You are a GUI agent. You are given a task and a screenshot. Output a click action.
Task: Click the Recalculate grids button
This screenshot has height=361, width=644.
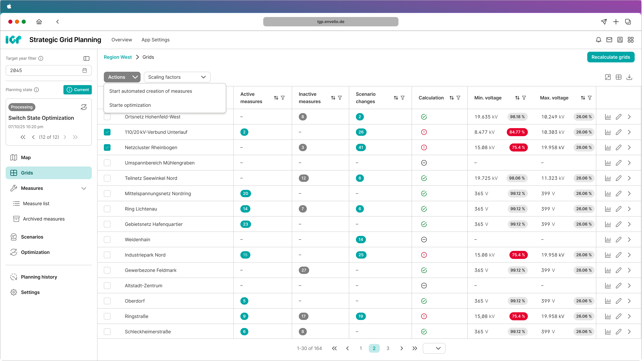click(611, 57)
